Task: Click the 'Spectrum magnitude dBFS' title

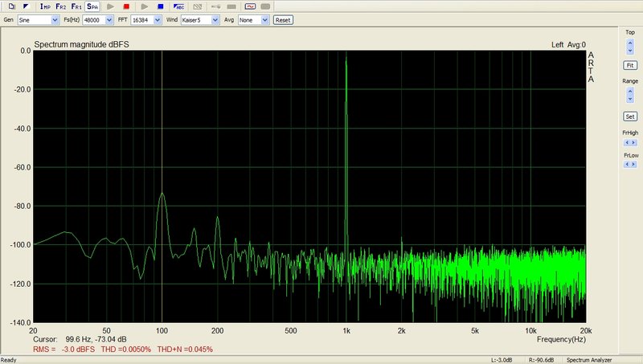Action: [x=81, y=44]
